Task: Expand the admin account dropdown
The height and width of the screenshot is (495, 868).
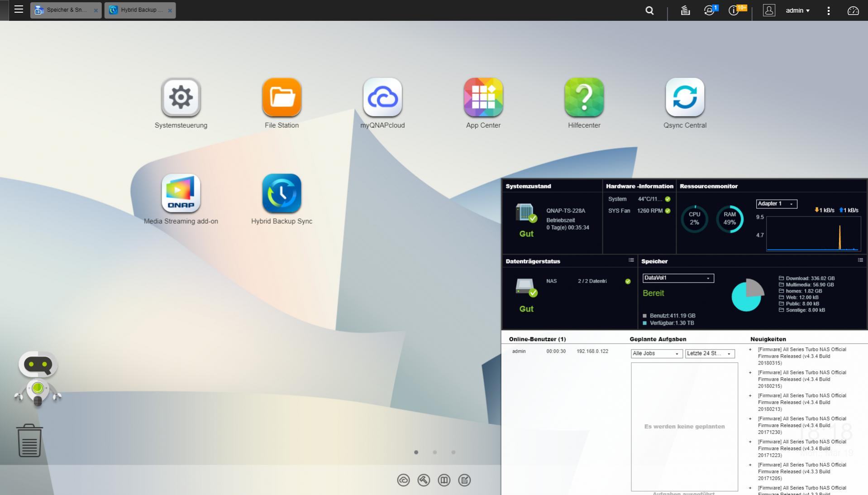Action: [x=798, y=10]
